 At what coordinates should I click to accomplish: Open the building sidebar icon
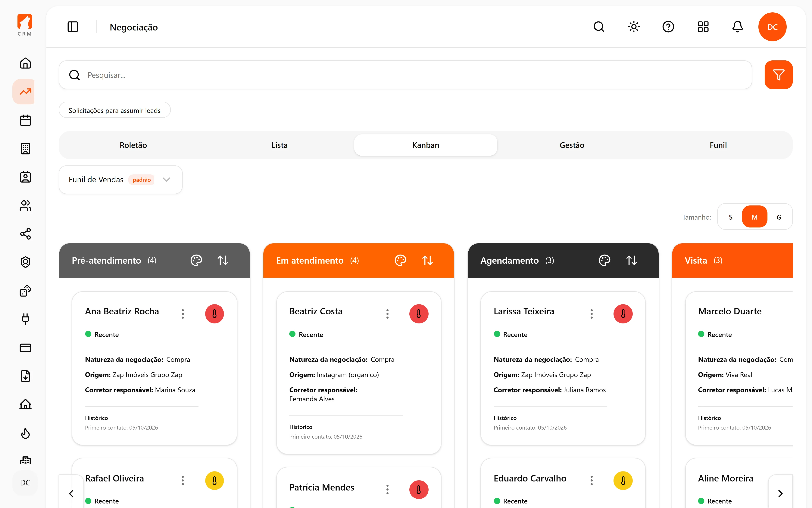25,148
